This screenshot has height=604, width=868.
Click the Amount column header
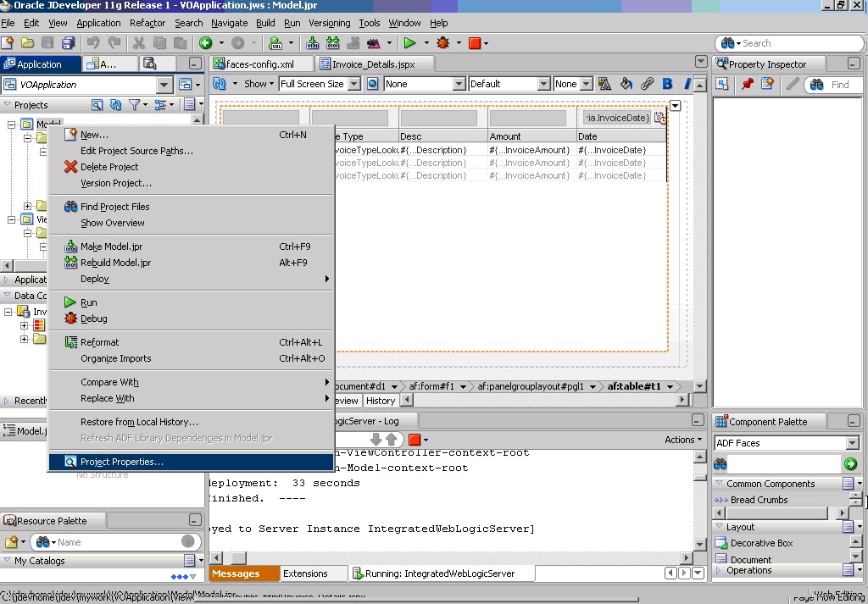[x=531, y=136]
